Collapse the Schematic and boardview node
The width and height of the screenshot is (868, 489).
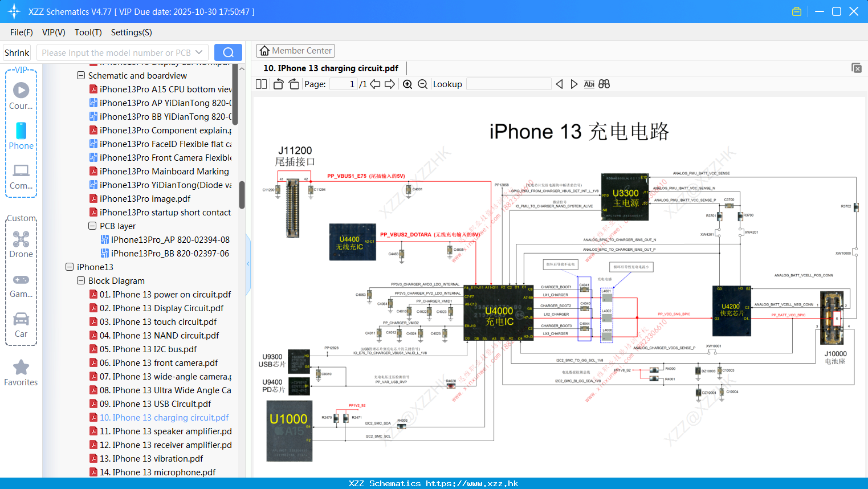pos(81,75)
